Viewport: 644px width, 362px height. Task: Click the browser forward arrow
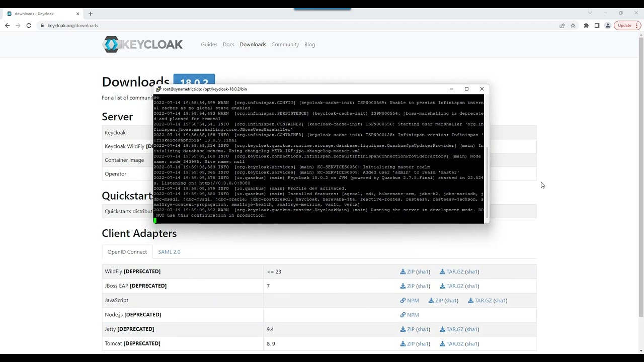coord(18,26)
